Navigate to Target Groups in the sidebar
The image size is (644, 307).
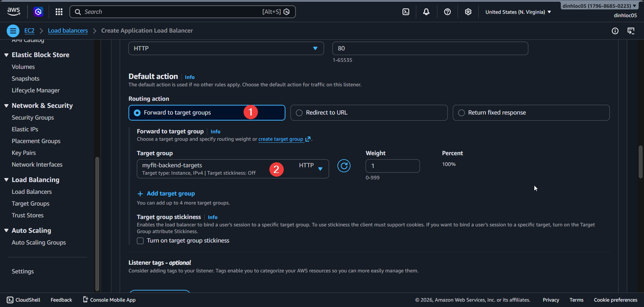31,203
